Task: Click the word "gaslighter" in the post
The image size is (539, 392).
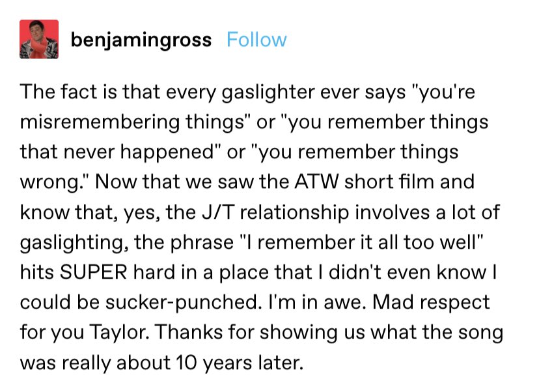Action: [268, 92]
